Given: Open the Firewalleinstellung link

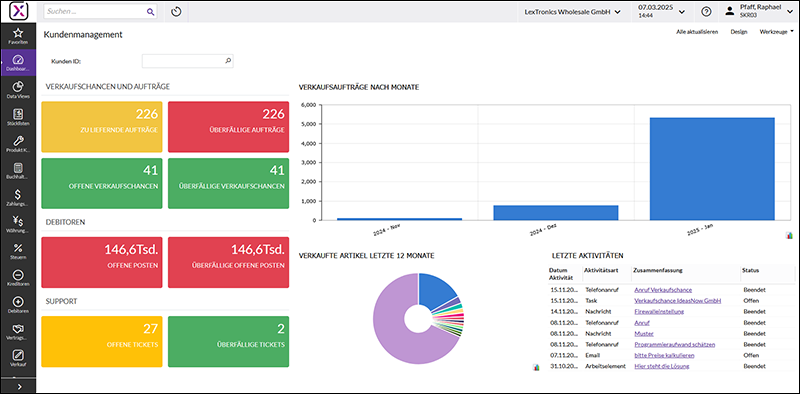Looking at the screenshot, I should (659, 311).
